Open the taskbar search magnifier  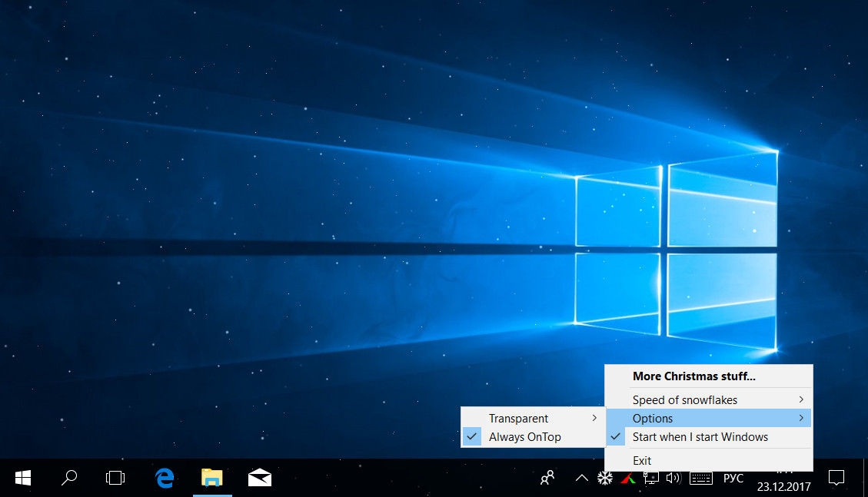pos(68,478)
